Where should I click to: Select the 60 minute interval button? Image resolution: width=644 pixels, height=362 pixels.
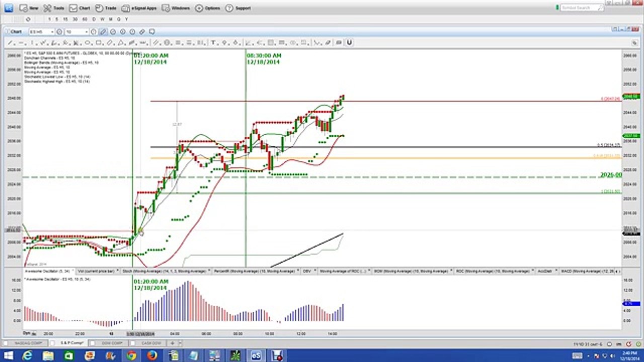pyautogui.click(x=85, y=19)
